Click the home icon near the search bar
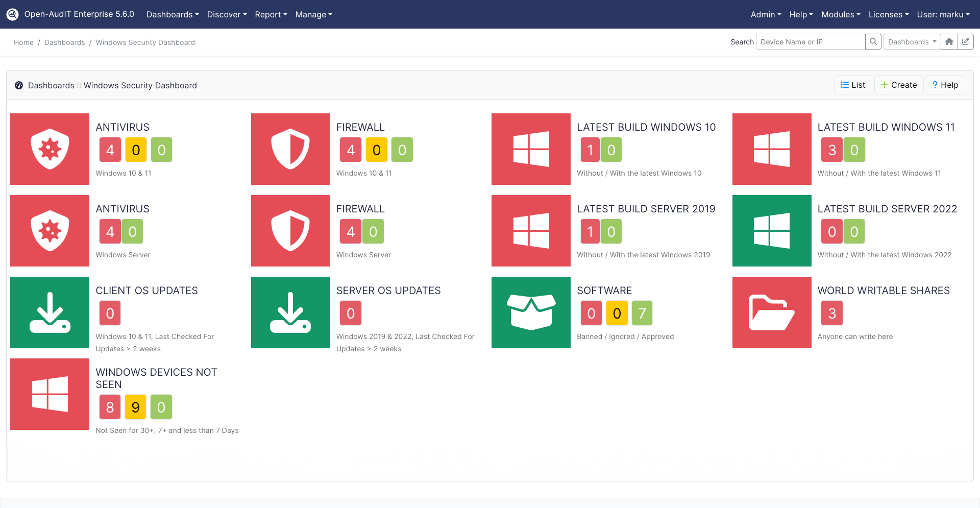Screen dimensions: 980x508 (x=949, y=41)
